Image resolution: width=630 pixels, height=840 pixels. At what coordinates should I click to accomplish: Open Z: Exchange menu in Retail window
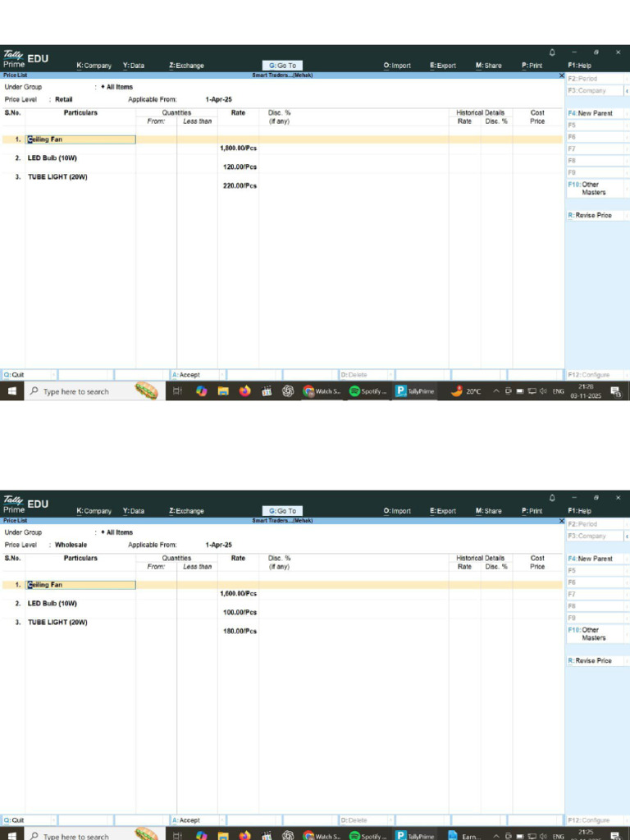click(x=186, y=66)
